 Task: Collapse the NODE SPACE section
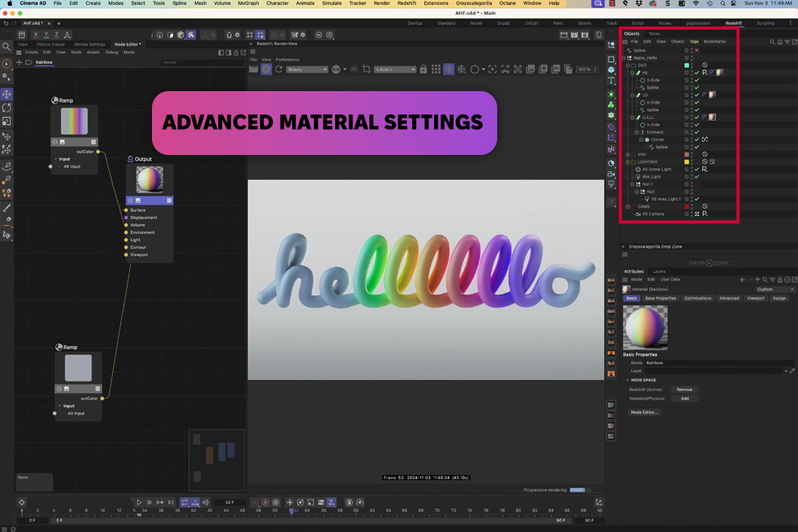click(627, 380)
